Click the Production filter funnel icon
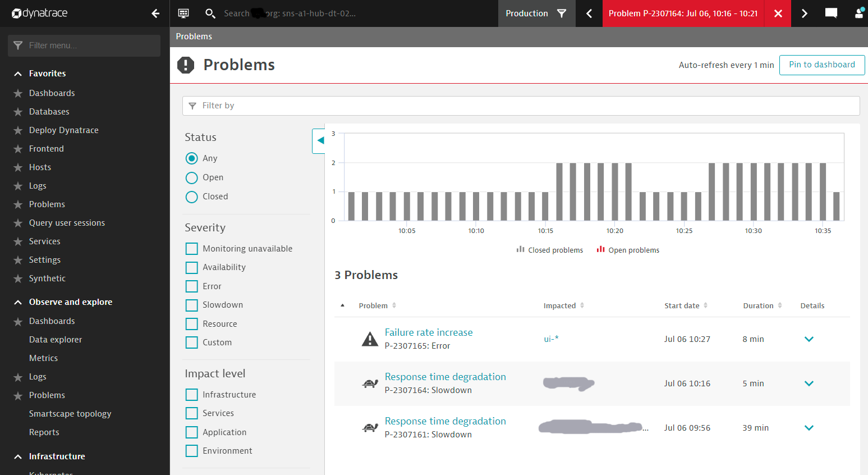 (562, 13)
